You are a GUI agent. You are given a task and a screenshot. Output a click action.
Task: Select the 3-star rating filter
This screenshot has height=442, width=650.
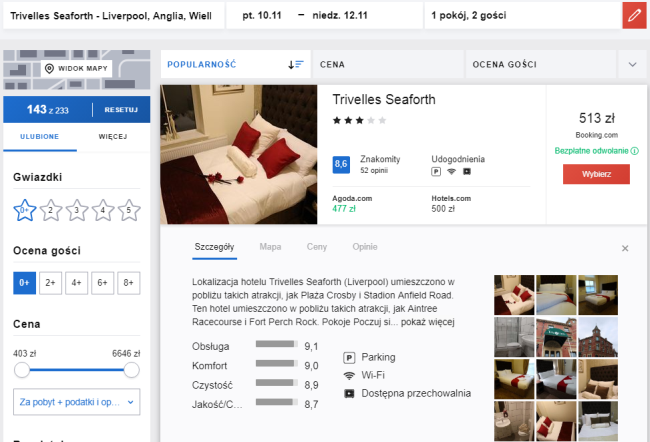point(77,210)
